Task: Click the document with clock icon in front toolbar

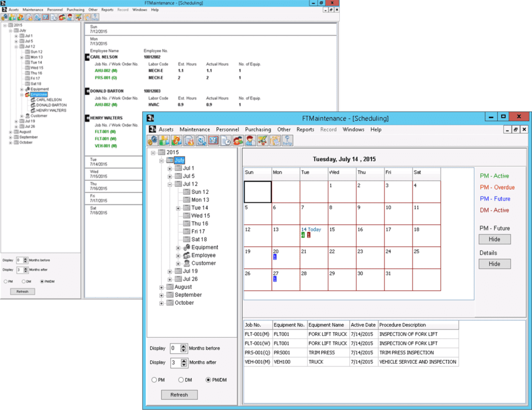Action: (225, 140)
